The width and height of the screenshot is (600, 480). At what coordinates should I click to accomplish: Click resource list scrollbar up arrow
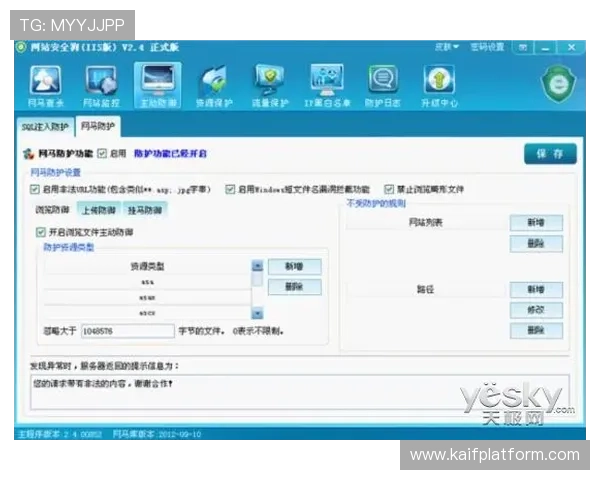pos(258,265)
